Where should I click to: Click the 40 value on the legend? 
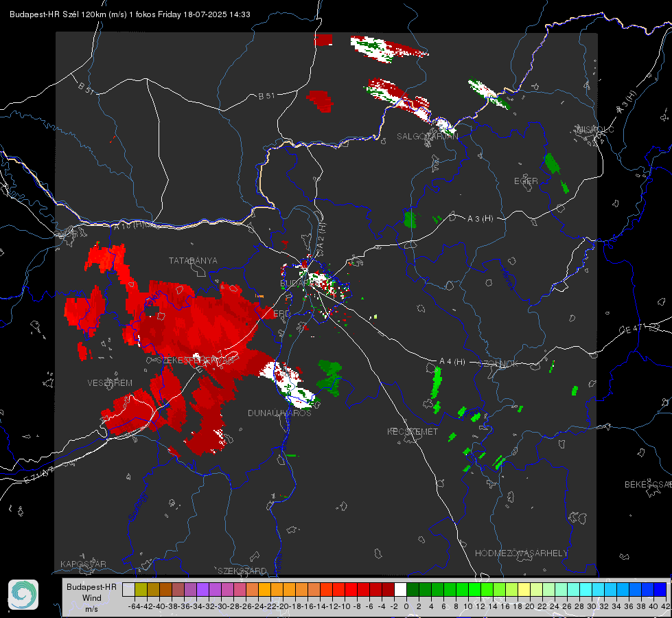click(x=653, y=606)
